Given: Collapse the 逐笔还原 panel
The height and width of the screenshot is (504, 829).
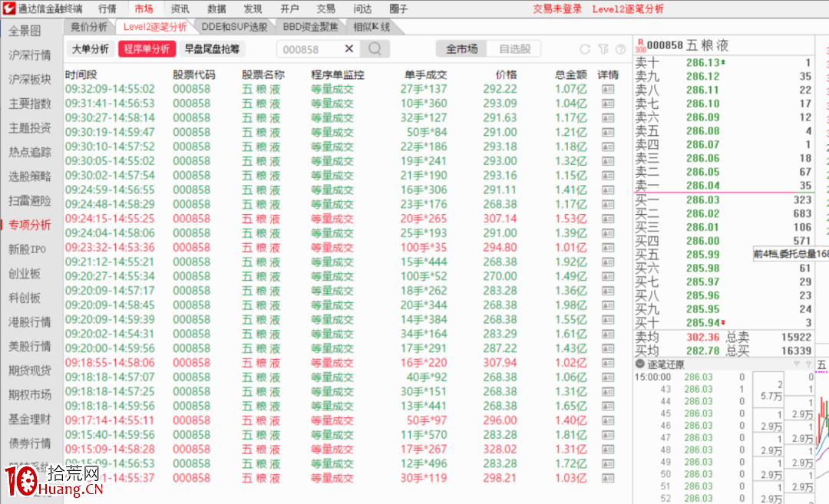Looking at the screenshot, I should [639, 364].
